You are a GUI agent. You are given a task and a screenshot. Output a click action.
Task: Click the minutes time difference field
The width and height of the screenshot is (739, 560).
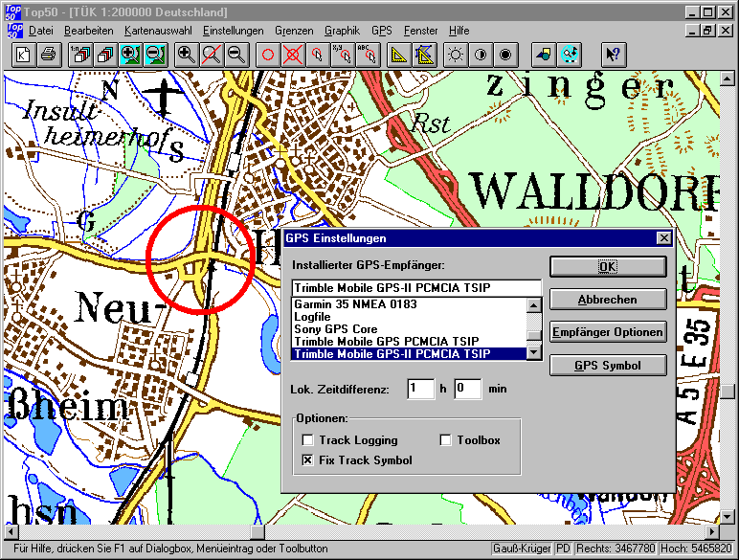point(467,389)
